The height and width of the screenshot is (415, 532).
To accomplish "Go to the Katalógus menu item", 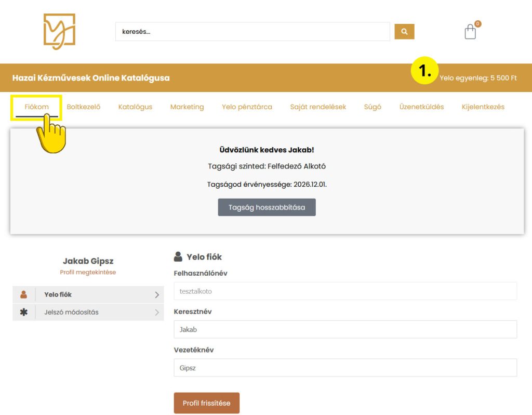I will pyautogui.click(x=135, y=107).
